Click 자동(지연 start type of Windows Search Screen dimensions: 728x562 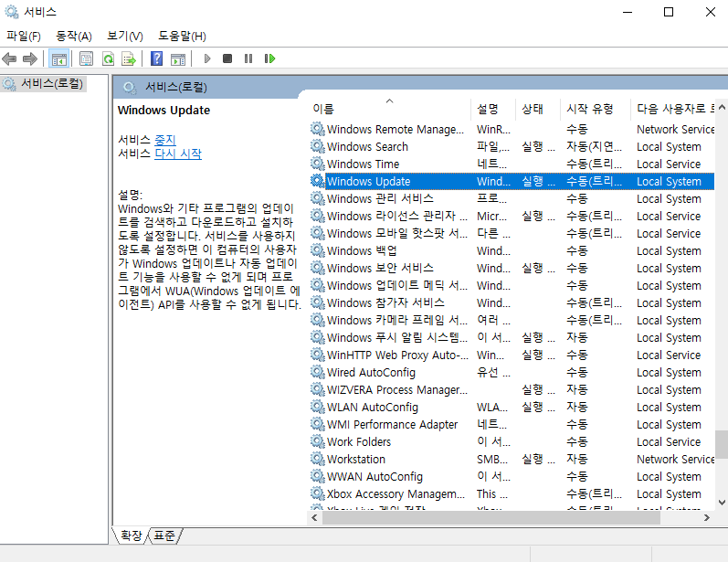594,146
